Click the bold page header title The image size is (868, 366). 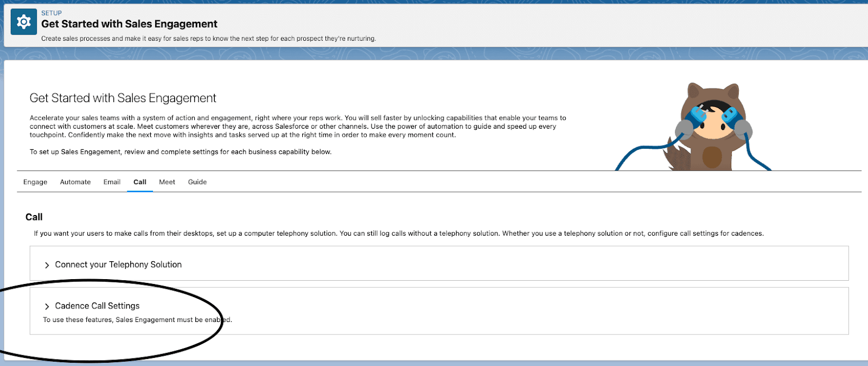point(129,24)
